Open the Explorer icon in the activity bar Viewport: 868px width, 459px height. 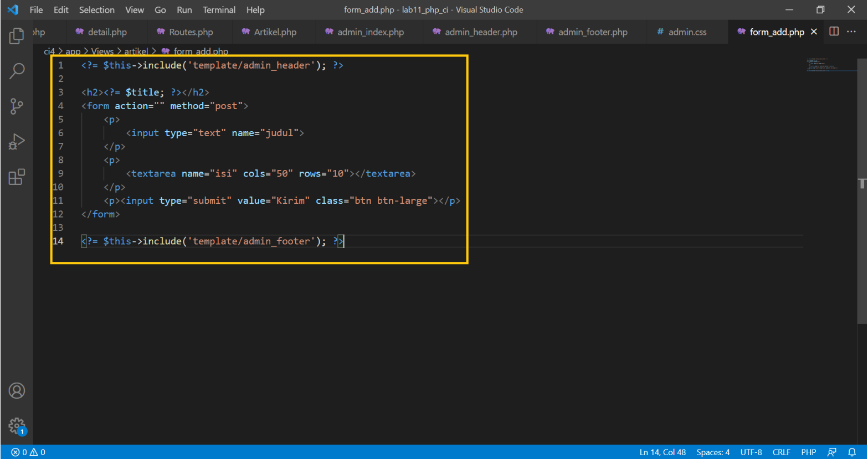17,35
